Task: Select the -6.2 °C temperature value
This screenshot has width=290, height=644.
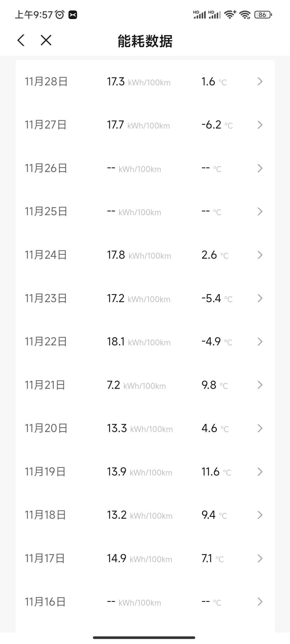Action: tap(217, 125)
